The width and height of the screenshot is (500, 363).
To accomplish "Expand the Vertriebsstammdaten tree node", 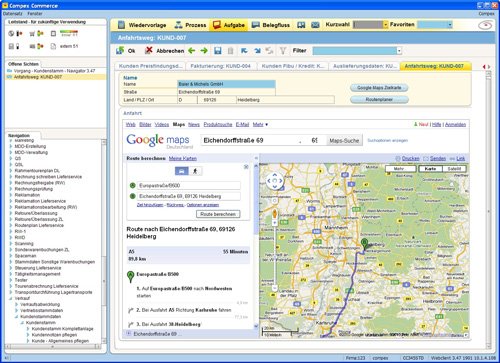I will (x=17, y=310).
